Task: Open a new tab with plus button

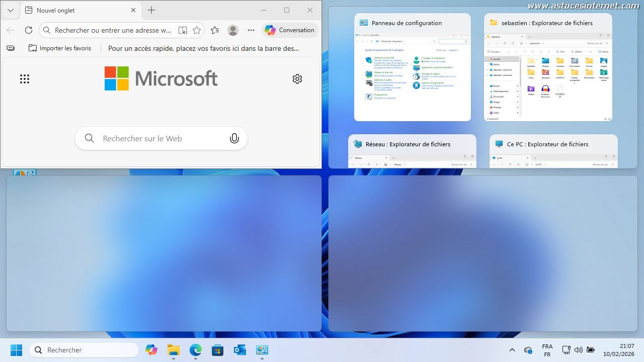Action: [x=151, y=10]
